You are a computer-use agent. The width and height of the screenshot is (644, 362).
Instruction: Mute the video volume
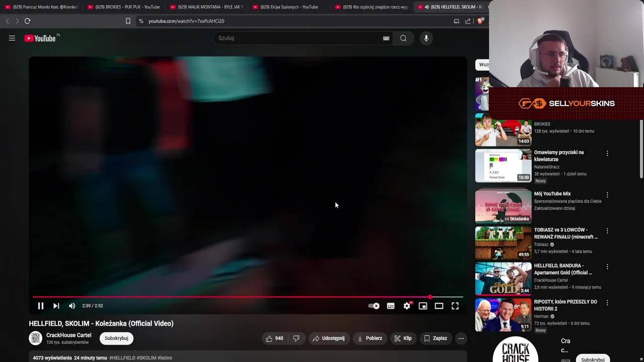click(72, 306)
